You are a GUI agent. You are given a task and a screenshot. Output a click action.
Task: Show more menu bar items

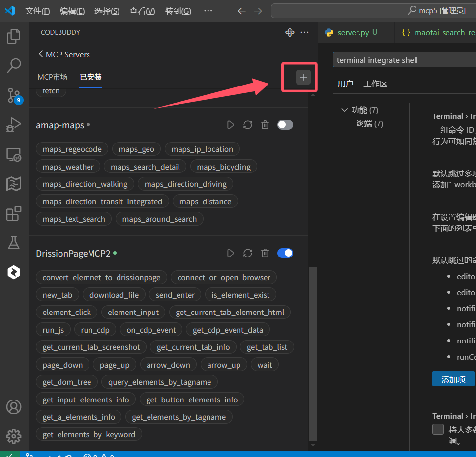tap(208, 11)
